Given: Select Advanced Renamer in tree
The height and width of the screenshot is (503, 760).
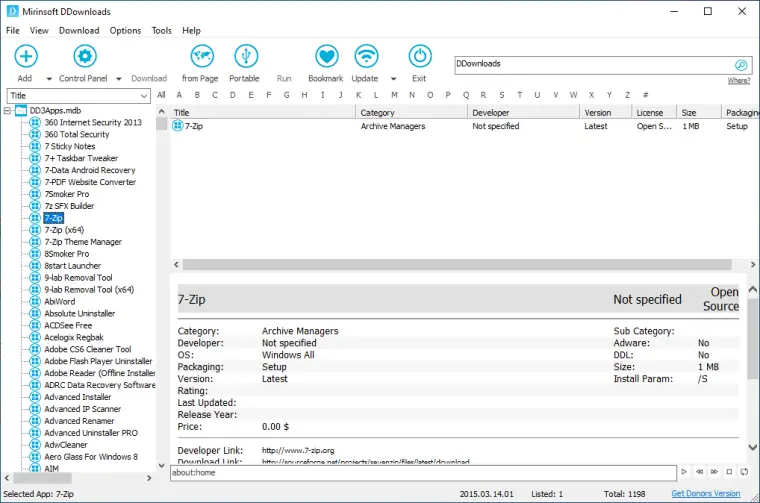Looking at the screenshot, I should tap(79, 421).
